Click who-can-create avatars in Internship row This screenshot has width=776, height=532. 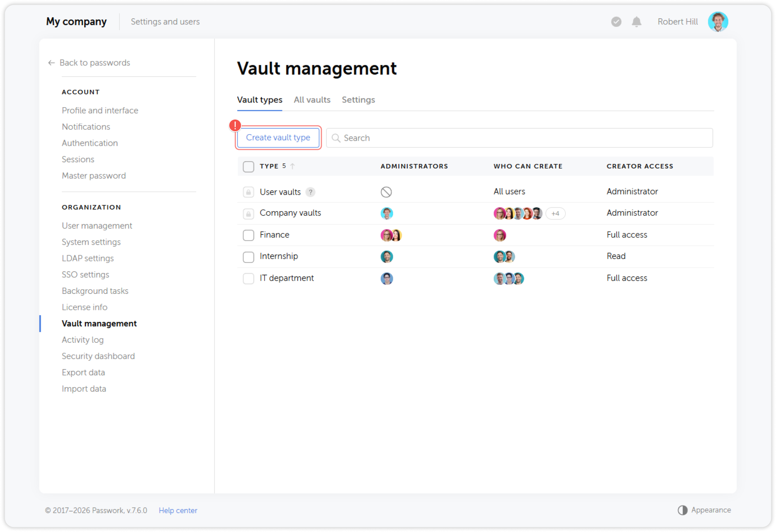[504, 257]
